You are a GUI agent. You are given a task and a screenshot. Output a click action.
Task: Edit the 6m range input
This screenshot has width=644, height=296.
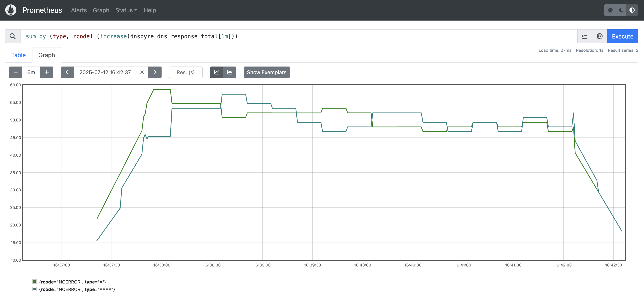pyautogui.click(x=31, y=72)
